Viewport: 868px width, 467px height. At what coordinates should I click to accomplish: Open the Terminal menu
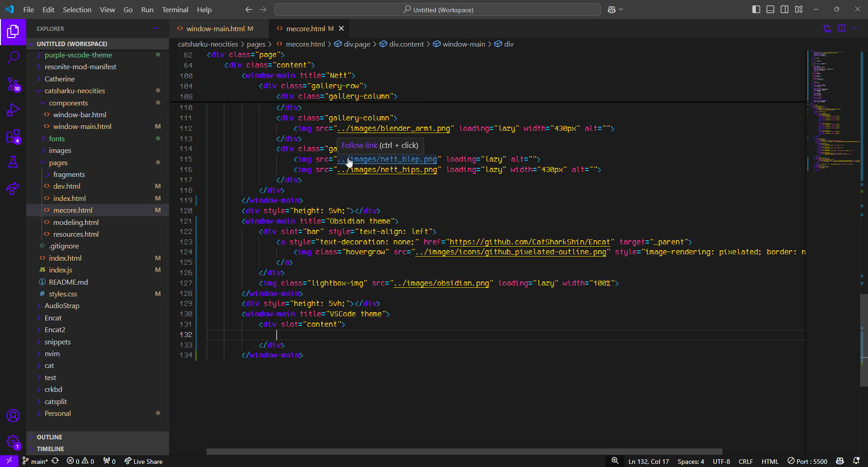[x=175, y=10]
